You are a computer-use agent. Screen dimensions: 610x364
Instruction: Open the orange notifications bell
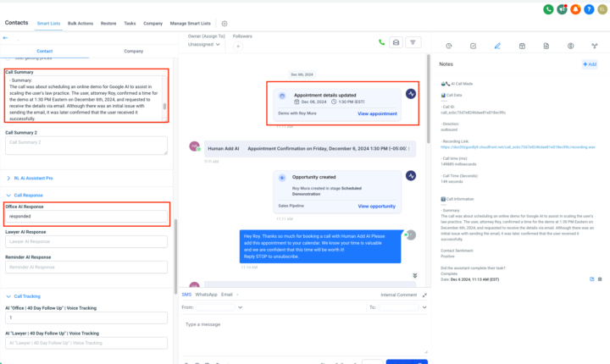tap(575, 9)
